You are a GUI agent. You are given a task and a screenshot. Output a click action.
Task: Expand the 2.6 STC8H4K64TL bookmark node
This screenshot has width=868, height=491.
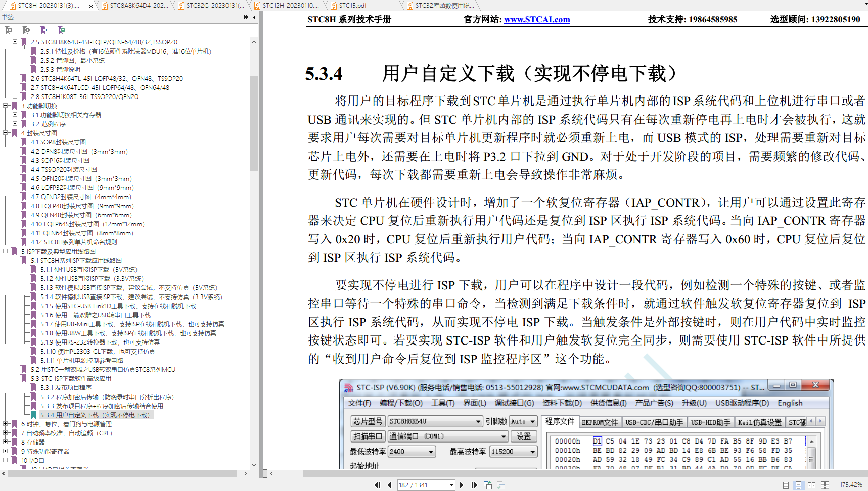click(15, 78)
